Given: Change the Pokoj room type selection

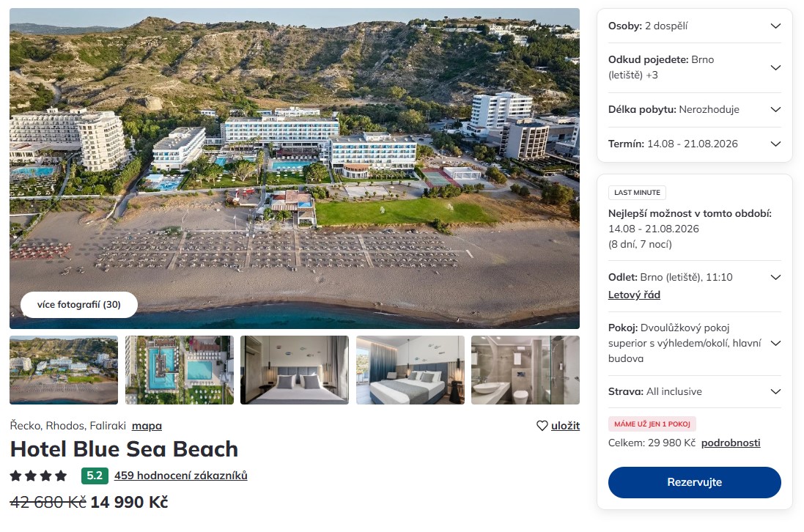Looking at the screenshot, I should [694, 344].
